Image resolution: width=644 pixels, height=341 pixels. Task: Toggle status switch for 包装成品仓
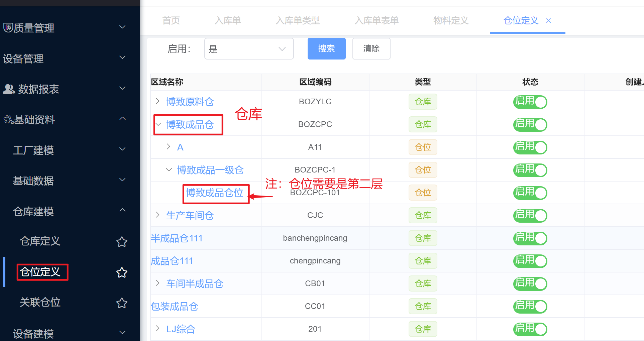pos(530,307)
